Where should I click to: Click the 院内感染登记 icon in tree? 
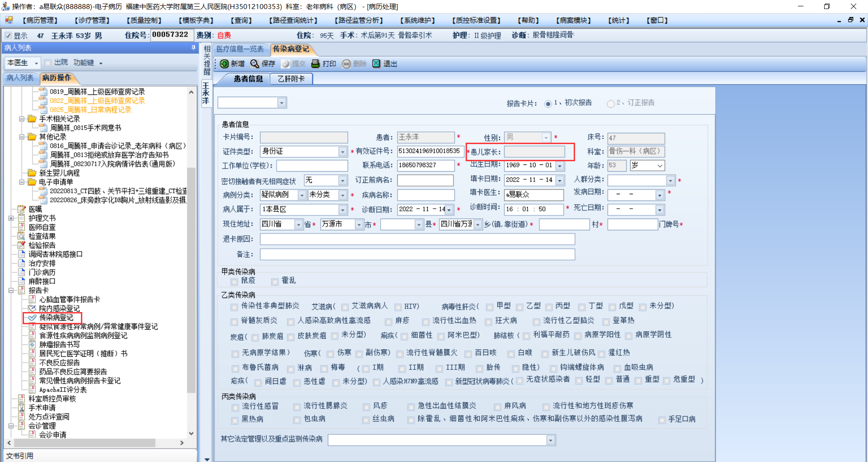tap(32, 308)
